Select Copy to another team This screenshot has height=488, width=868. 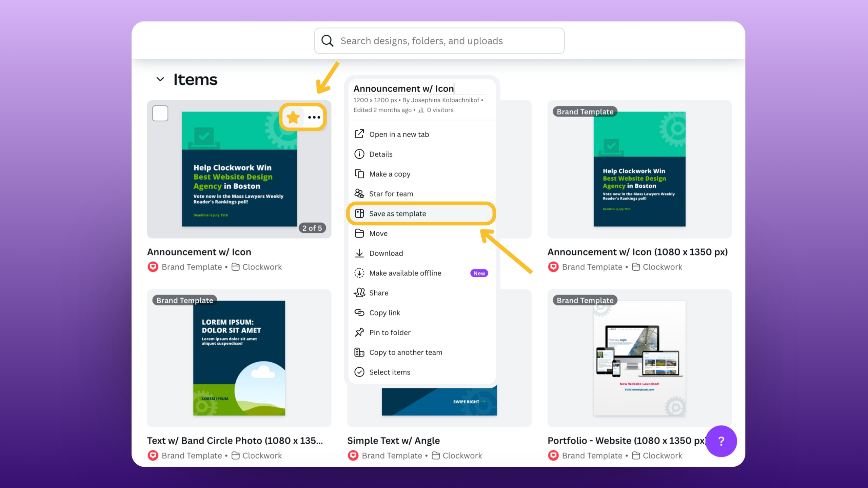(422, 352)
